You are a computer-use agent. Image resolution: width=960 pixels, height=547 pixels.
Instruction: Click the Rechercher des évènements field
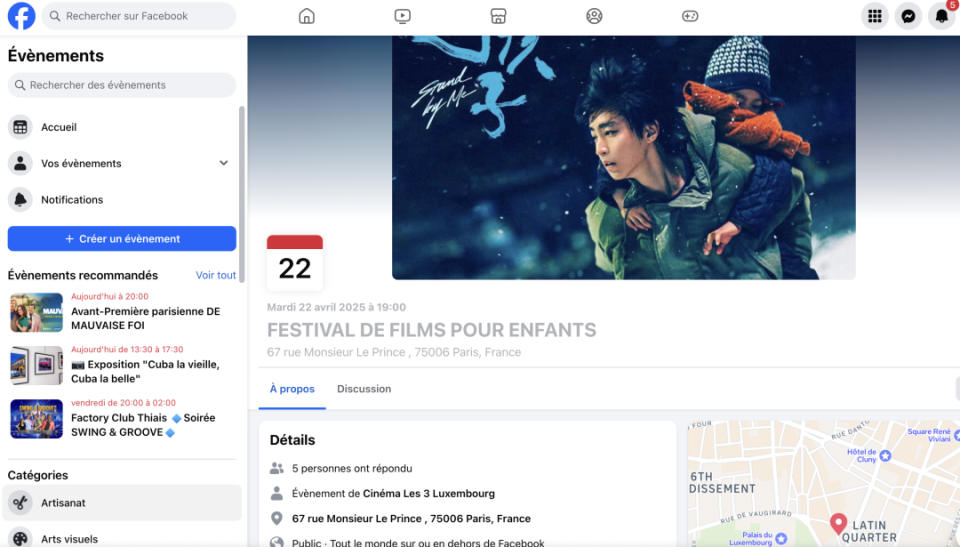click(122, 85)
